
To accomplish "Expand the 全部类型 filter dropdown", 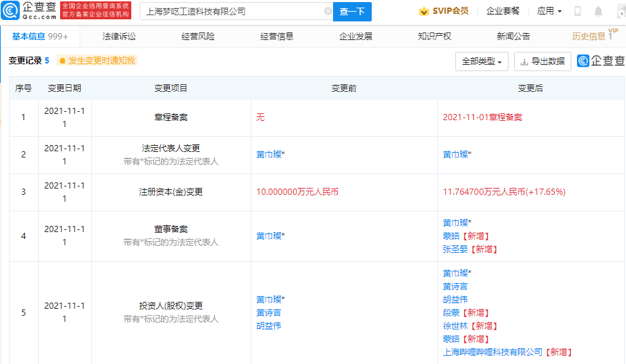I will click(x=482, y=61).
